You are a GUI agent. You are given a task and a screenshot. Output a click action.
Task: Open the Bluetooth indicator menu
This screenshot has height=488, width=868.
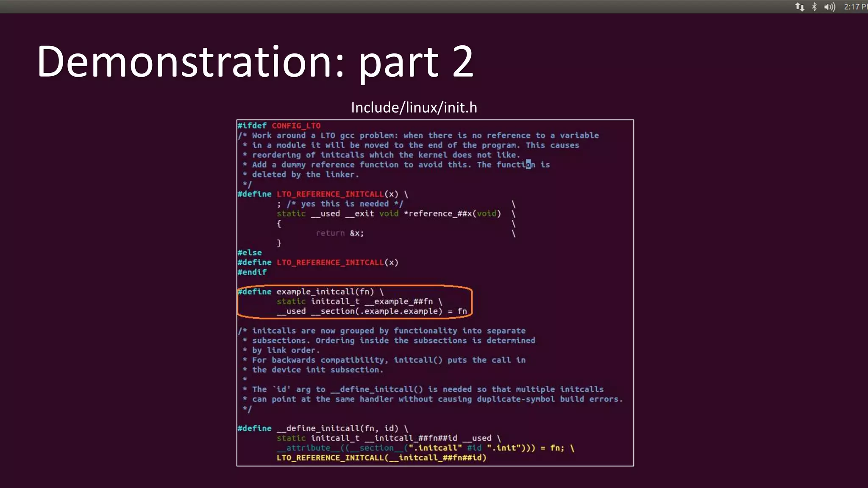(814, 7)
